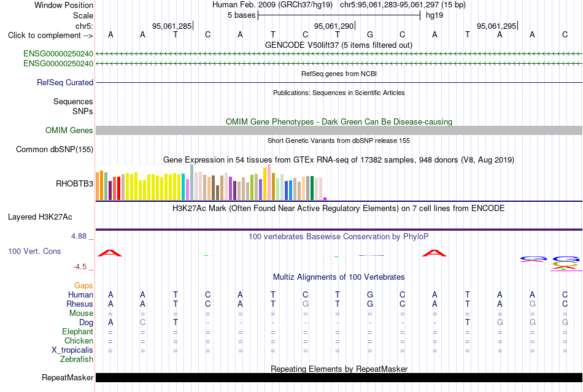Open the Repeating Elements by RepeatMasker title
Image resolution: width=583 pixels, height=392 pixels.
coord(339,369)
